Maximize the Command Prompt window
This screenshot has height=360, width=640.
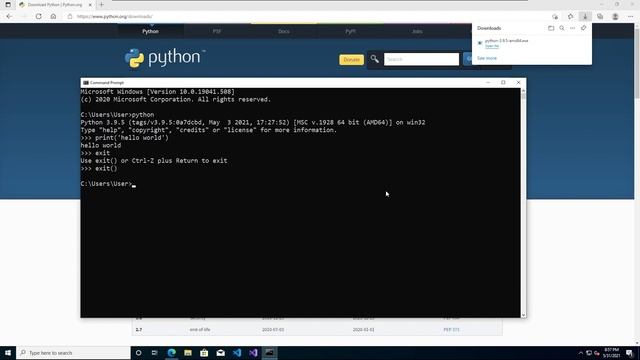(x=503, y=82)
